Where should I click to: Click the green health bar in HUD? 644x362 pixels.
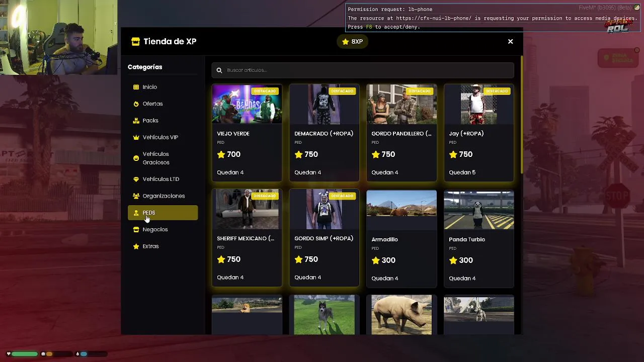point(25,354)
